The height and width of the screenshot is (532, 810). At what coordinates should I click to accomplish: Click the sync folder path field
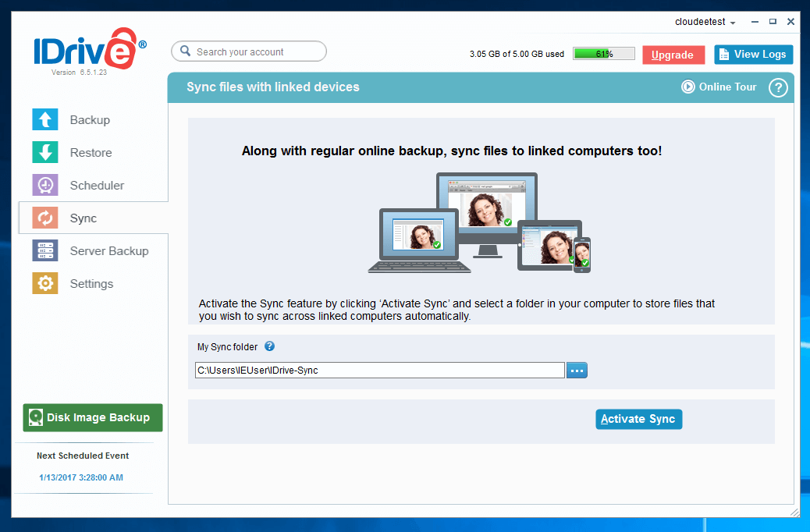[x=379, y=371]
